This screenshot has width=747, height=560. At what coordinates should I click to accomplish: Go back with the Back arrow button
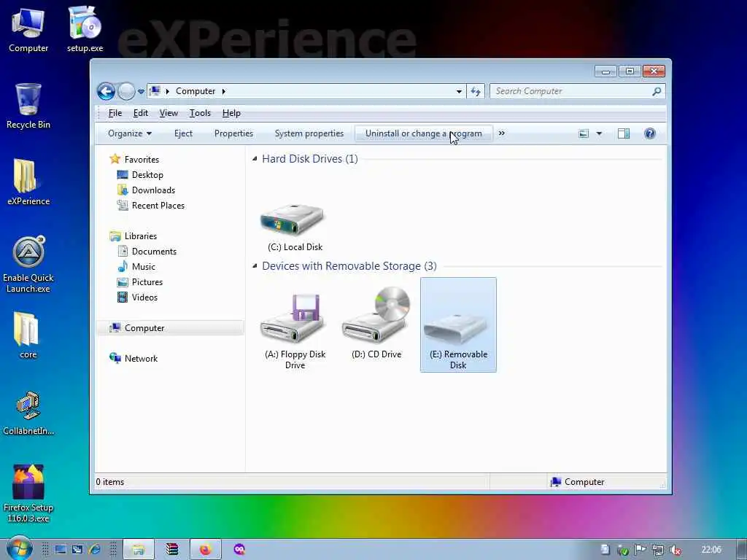[106, 91]
